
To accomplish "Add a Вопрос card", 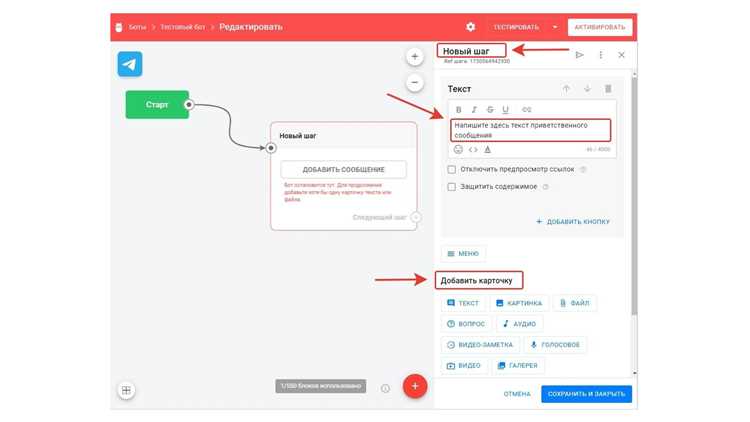I will click(x=466, y=324).
